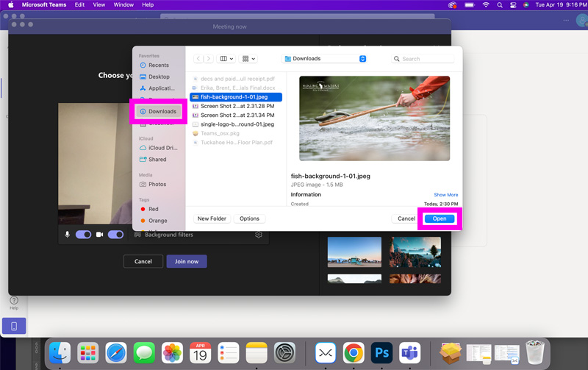
Task: Open Notes app in the Dock
Action: click(x=257, y=353)
